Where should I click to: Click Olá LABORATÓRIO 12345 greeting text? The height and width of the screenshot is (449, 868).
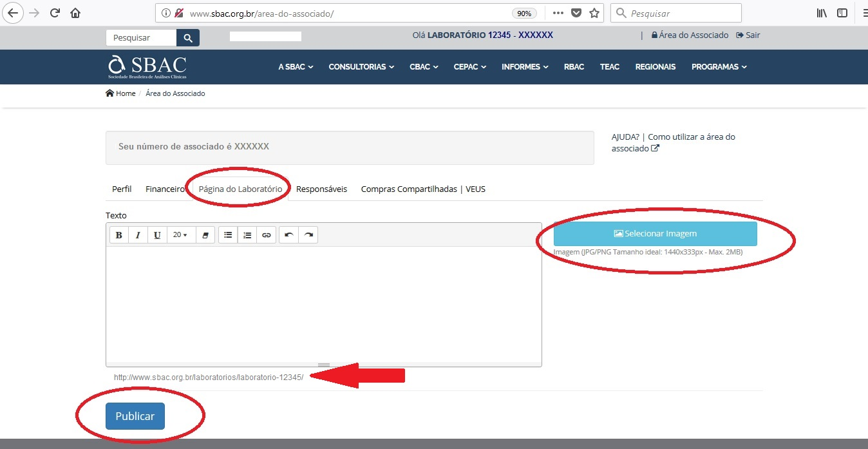pos(483,35)
